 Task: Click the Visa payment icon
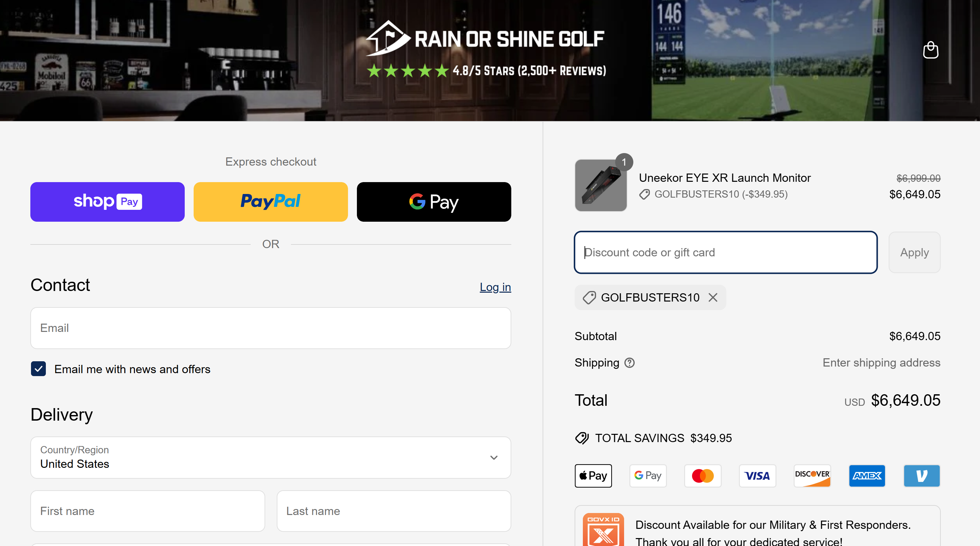click(757, 476)
